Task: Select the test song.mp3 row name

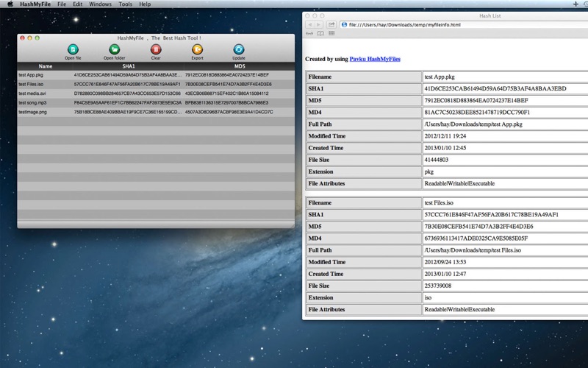Action: click(32, 103)
